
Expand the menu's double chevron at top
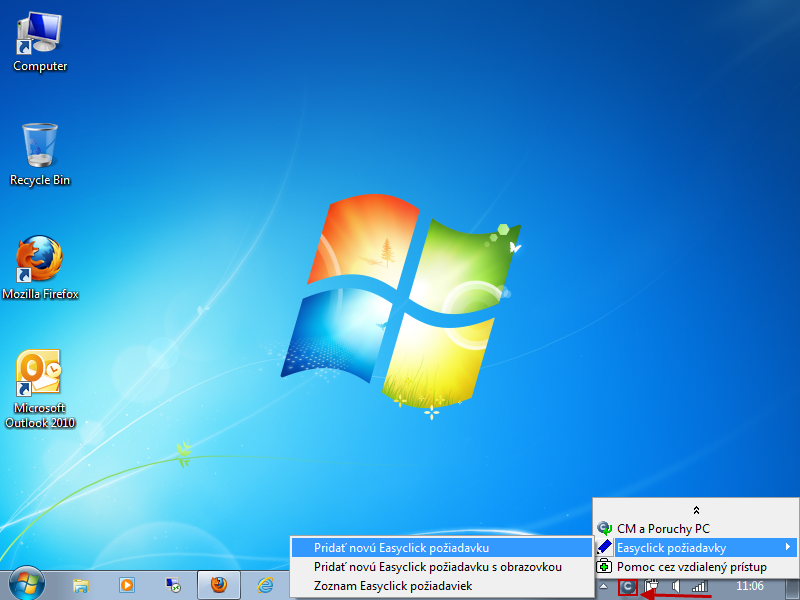pyautogui.click(x=696, y=510)
